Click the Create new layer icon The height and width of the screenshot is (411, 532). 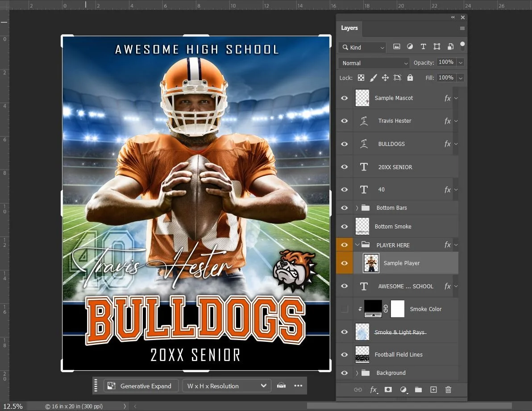click(x=433, y=390)
